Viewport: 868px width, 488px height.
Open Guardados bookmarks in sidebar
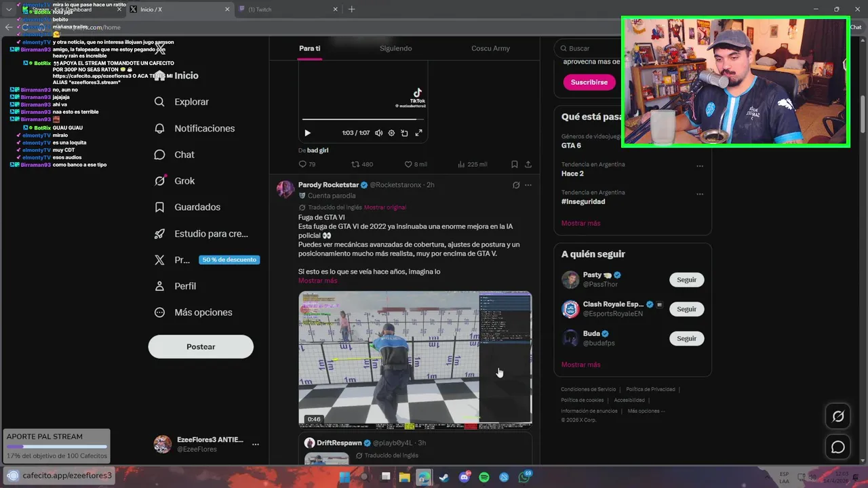pos(186,207)
